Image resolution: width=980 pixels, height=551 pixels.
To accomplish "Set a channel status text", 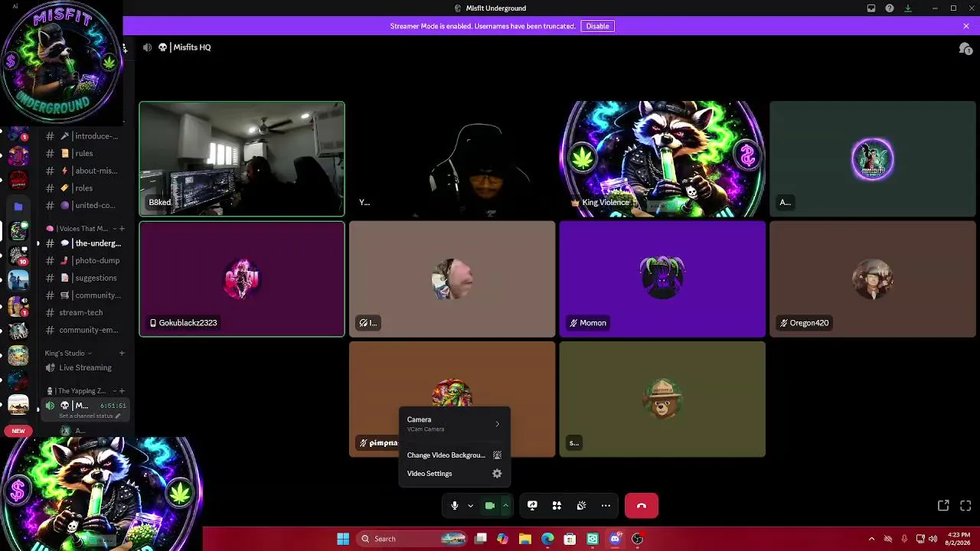I will [x=90, y=416].
